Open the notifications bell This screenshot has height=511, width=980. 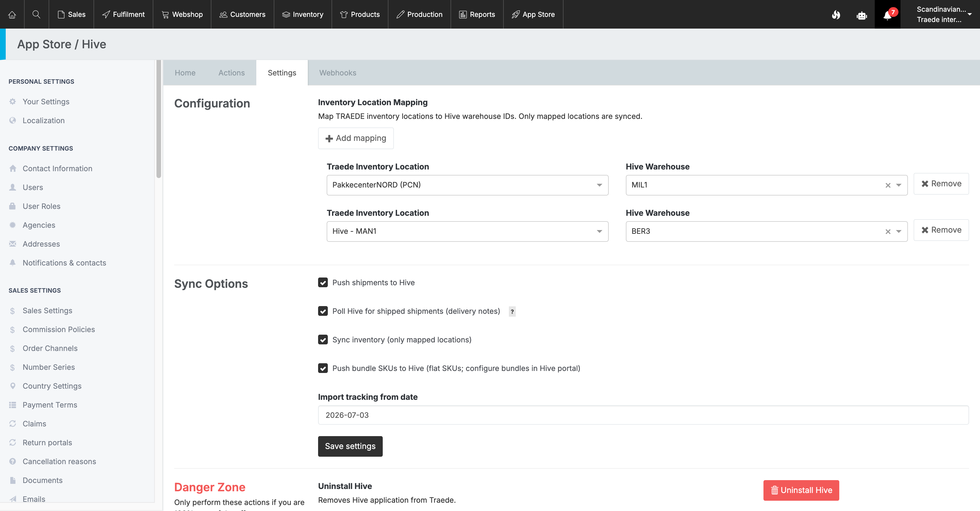point(888,15)
